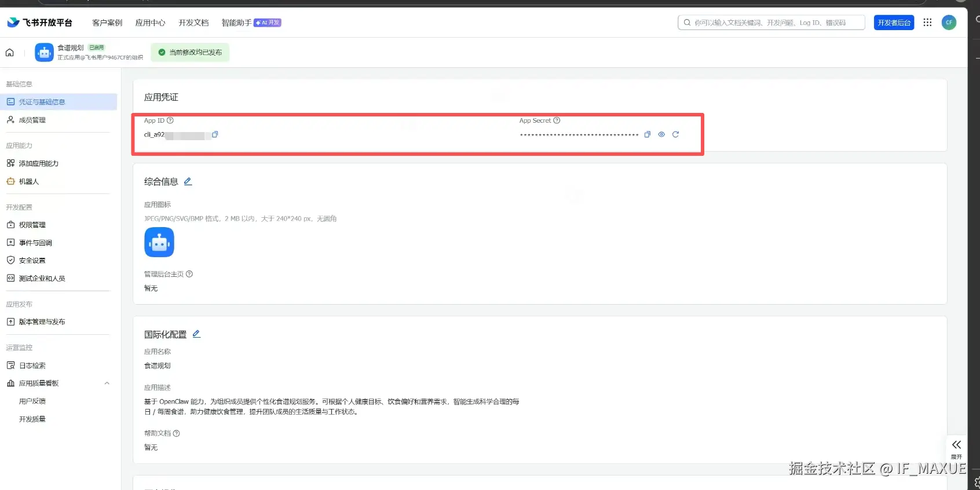This screenshot has height=490, width=980.
Task: Open the apps grid menu
Action: 927,23
